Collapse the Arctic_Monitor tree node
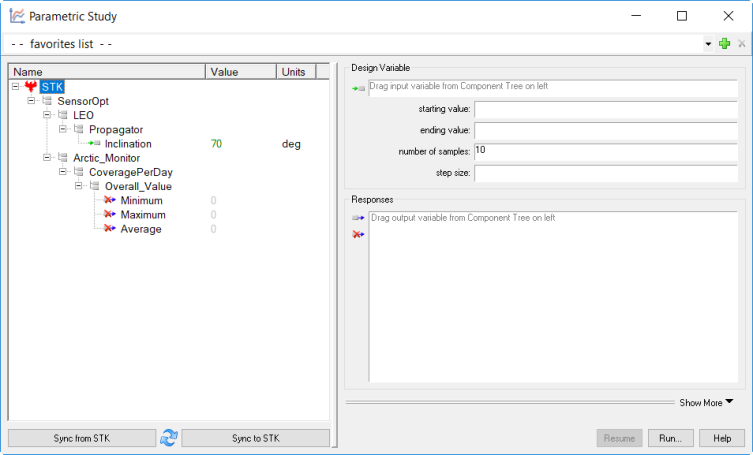The height and width of the screenshot is (455, 753). point(47,158)
